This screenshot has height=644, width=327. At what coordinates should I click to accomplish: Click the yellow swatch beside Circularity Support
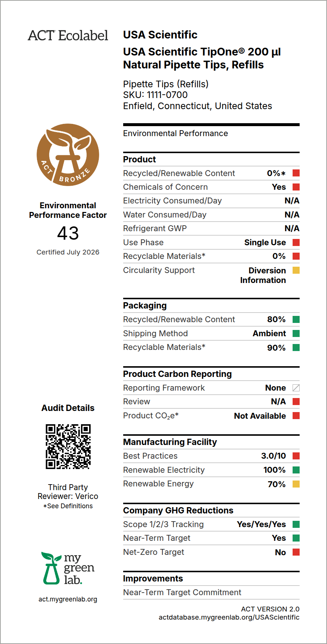(x=296, y=270)
